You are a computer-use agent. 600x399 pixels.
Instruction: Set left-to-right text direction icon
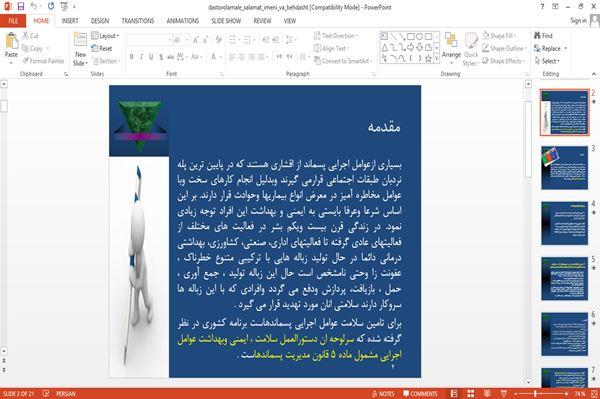click(279, 57)
